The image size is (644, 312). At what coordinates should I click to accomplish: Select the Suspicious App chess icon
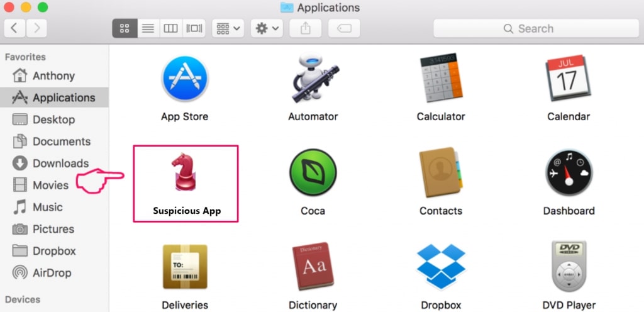tap(186, 173)
